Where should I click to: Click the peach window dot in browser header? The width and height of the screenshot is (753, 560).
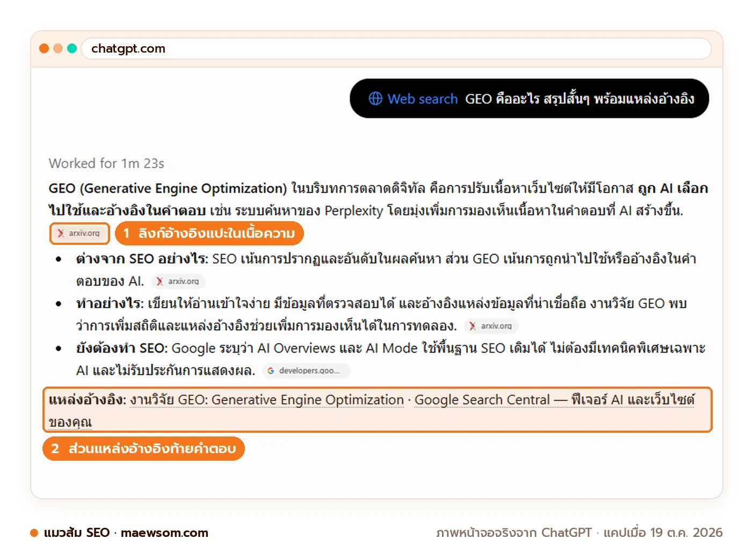click(x=58, y=49)
